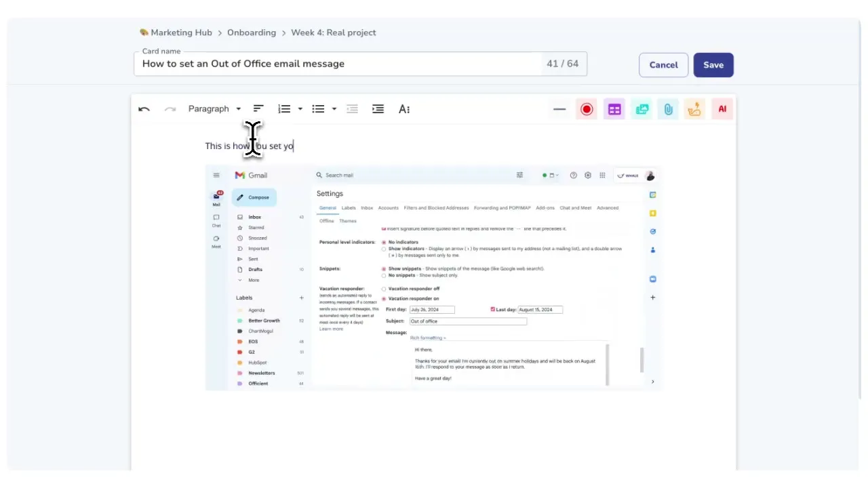
Task: Click the Accounts settings tab in Gmail screenshot
Action: (389, 208)
